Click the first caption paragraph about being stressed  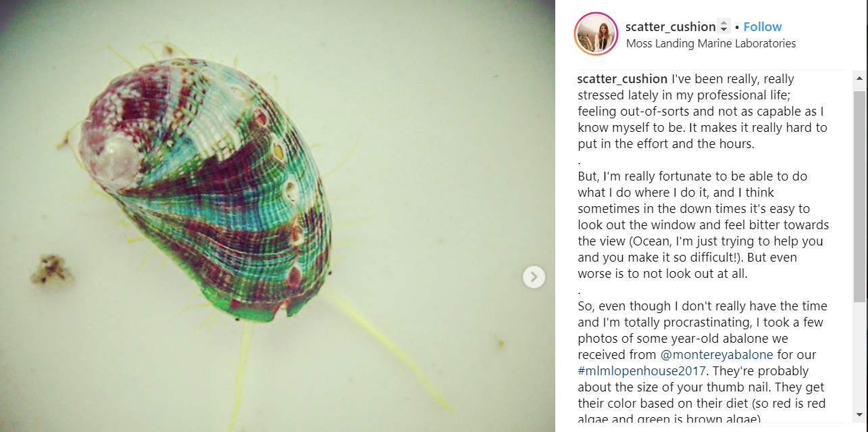tap(703, 111)
